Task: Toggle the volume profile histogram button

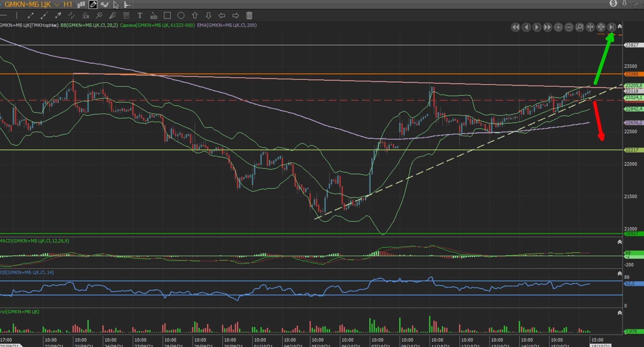Action: pyautogui.click(x=127, y=4)
